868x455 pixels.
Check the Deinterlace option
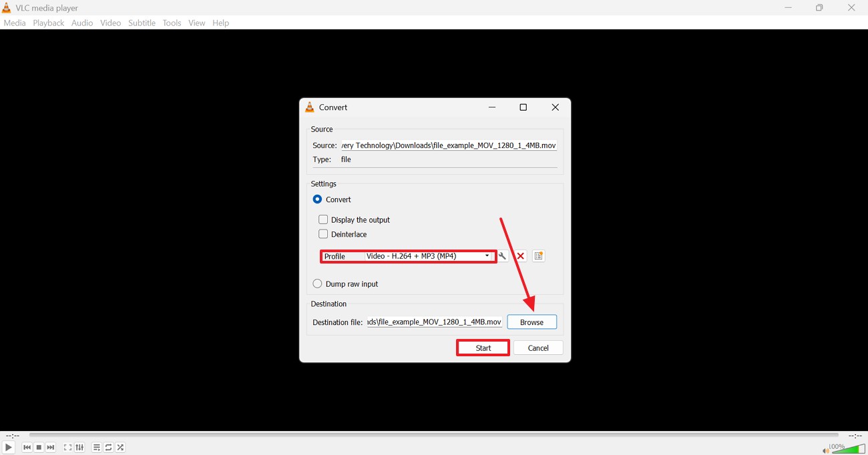click(x=323, y=234)
